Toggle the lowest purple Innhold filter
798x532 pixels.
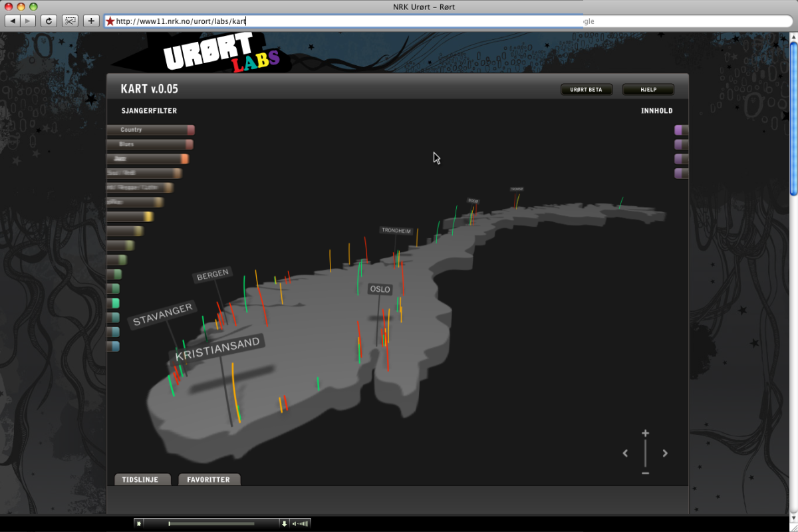pyautogui.click(x=682, y=174)
